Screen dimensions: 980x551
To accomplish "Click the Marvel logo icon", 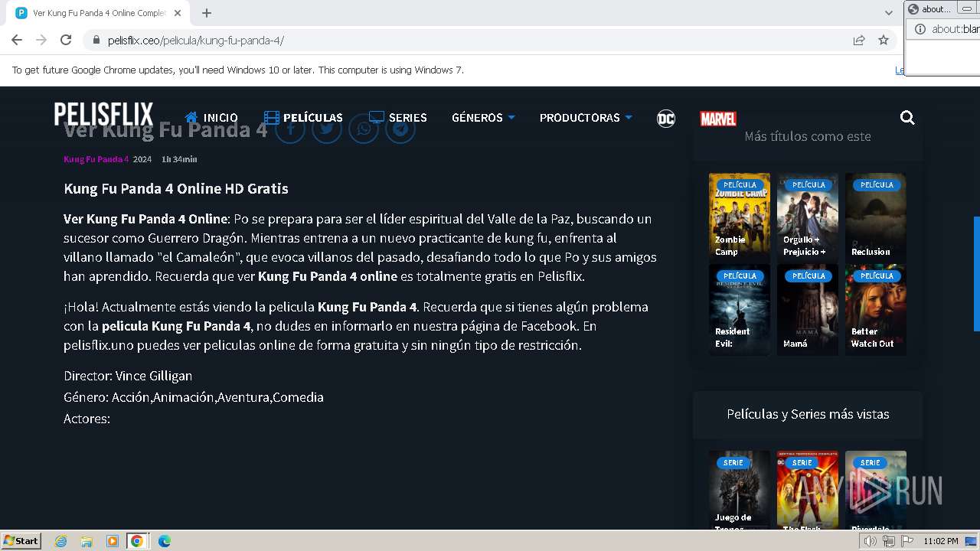I will (718, 119).
